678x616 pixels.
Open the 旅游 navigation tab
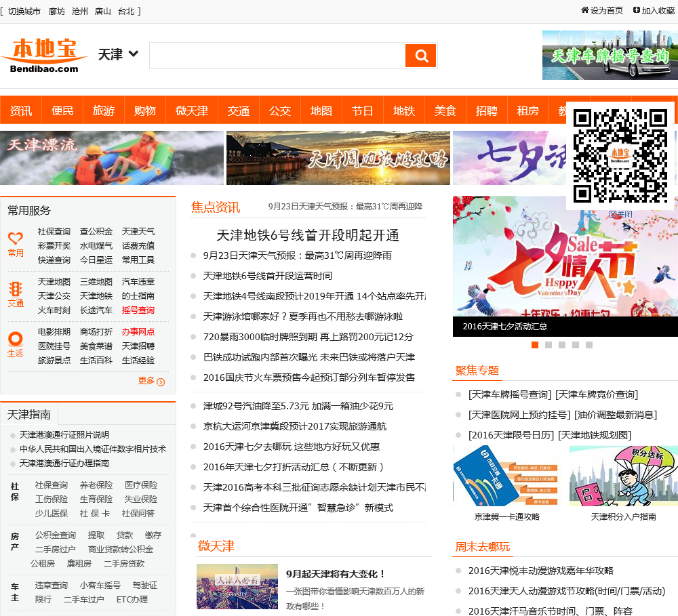tap(104, 111)
